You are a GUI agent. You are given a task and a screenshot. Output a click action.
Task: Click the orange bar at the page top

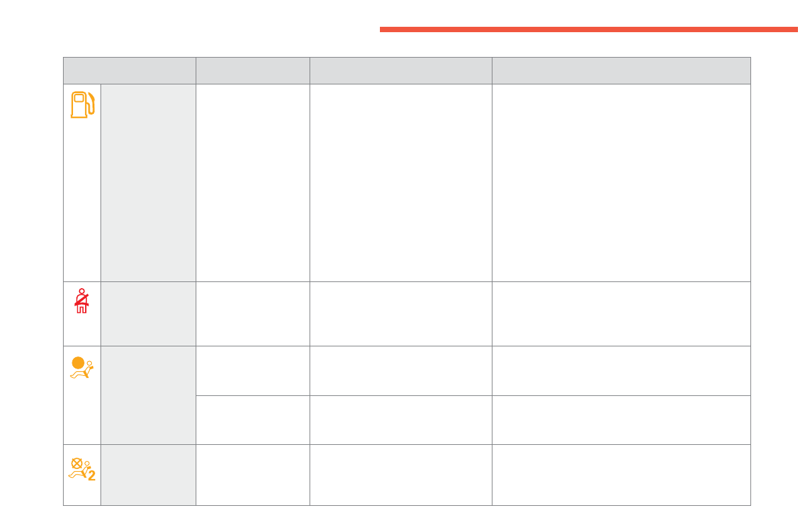point(588,29)
